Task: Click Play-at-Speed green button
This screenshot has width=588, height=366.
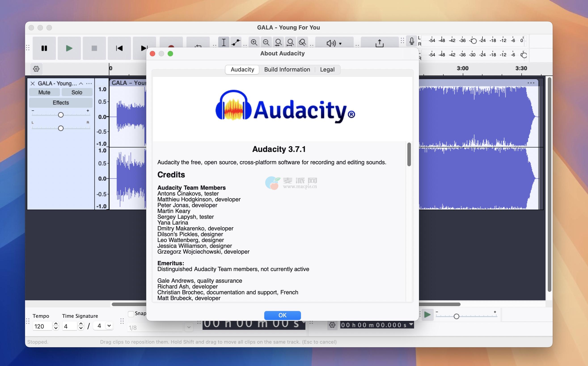Action: point(427,315)
